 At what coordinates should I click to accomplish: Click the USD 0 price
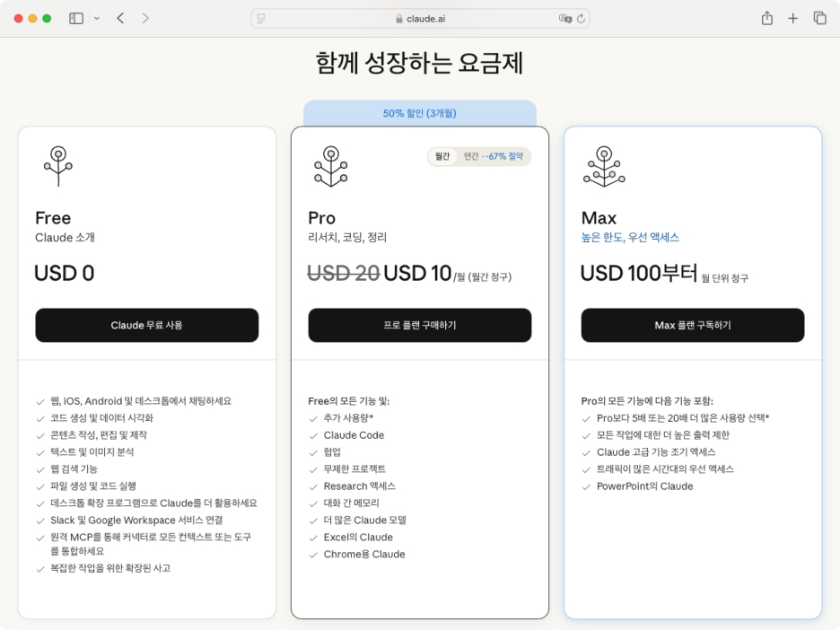[x=65, y=273]
